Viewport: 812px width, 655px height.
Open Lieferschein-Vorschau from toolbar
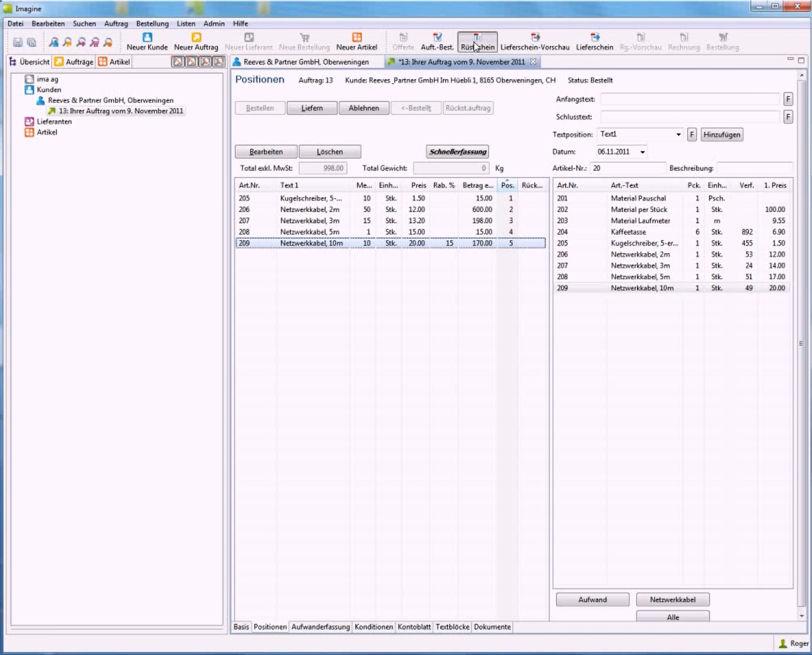click(x=535, y=42)
